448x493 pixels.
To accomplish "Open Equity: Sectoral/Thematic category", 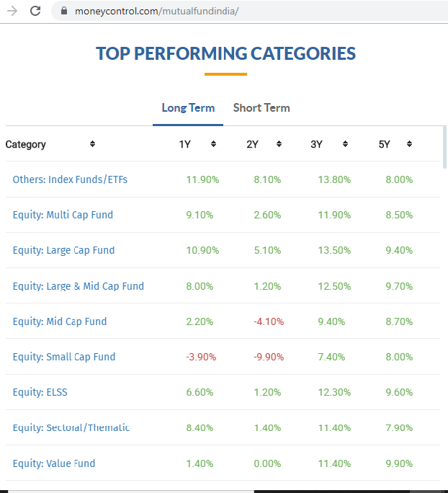I will point(71,427).
